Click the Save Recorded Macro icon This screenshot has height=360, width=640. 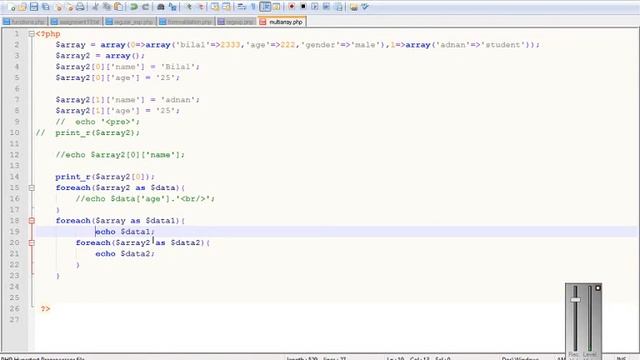pyautogui.click(x=338, y=7)
